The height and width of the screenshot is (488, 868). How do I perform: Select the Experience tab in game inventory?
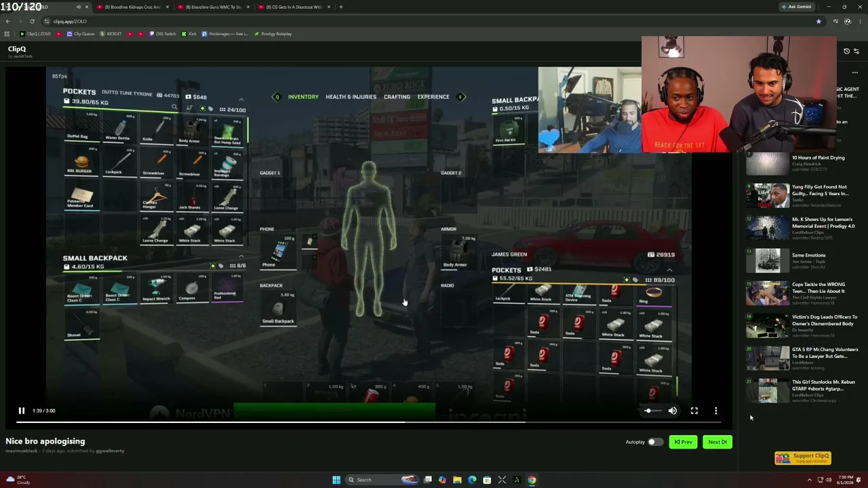433,97
